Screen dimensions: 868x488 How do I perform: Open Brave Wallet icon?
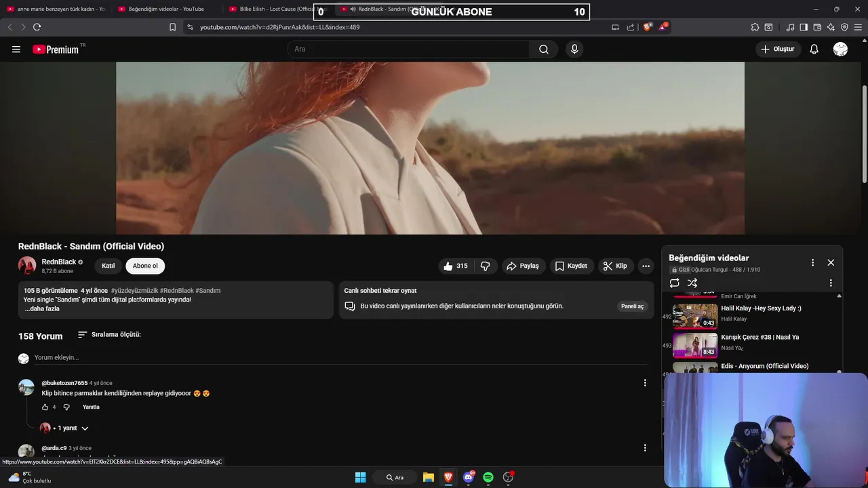click(817, 27)
